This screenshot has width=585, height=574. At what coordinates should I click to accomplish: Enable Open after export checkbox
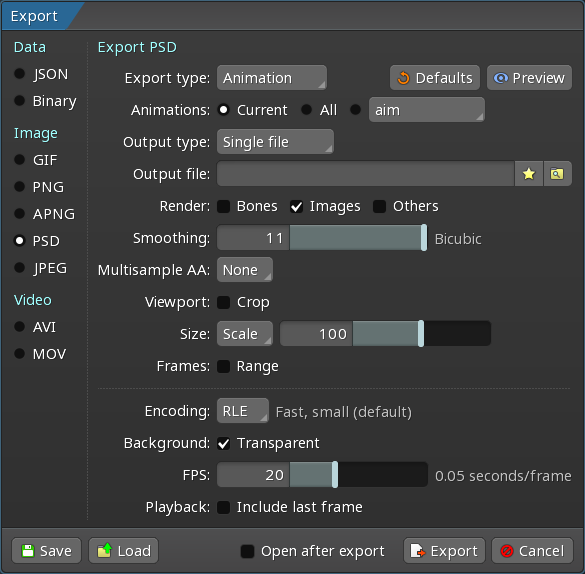click(x=247, y=551)
